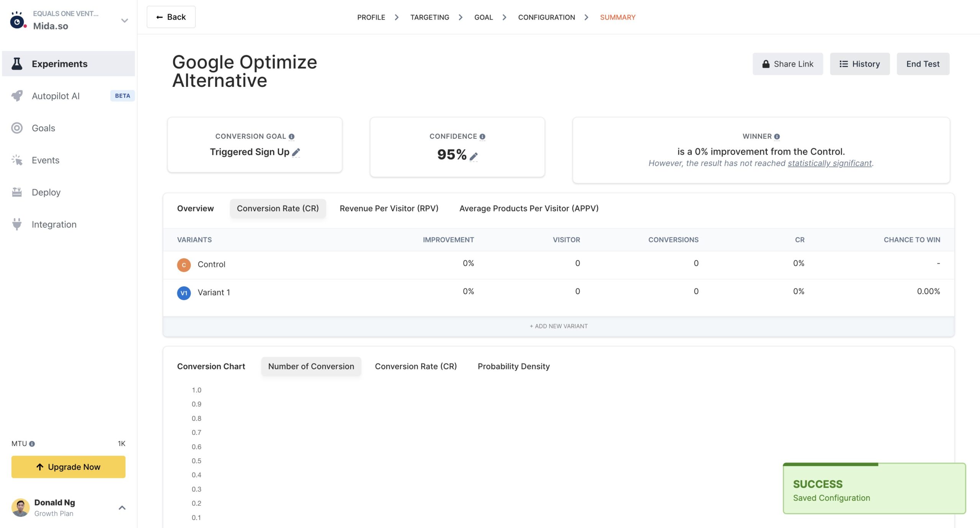Viewport: 980px width, 528px height.
Task: Edit conversion goal pencil icon
Action: click(x=296, y=152)
